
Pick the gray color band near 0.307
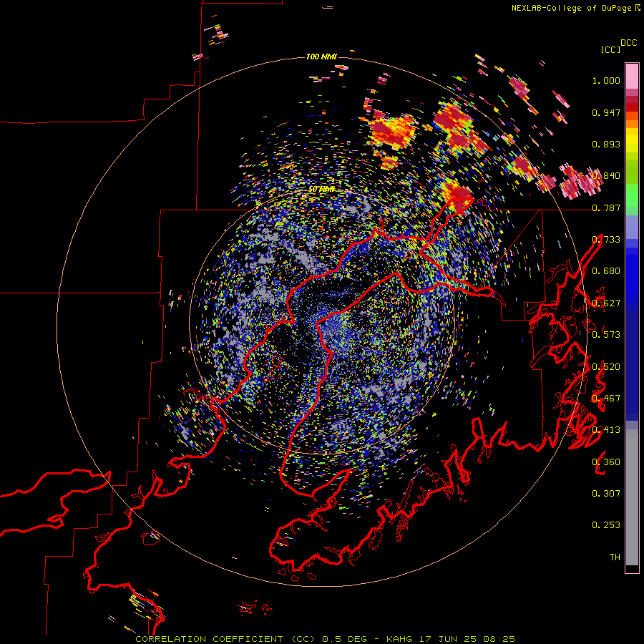tap(632, 497)
